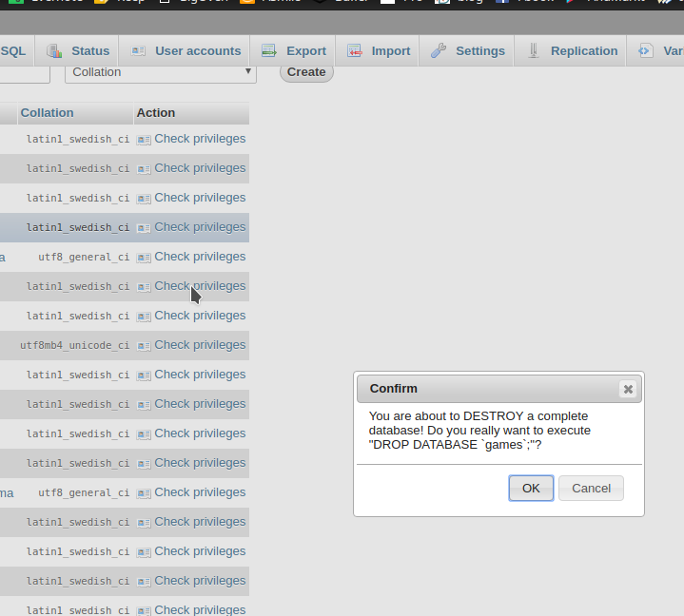Expand the Collation dropdown for new database
The width and height of the screenshot is (684, 616).
161,72
